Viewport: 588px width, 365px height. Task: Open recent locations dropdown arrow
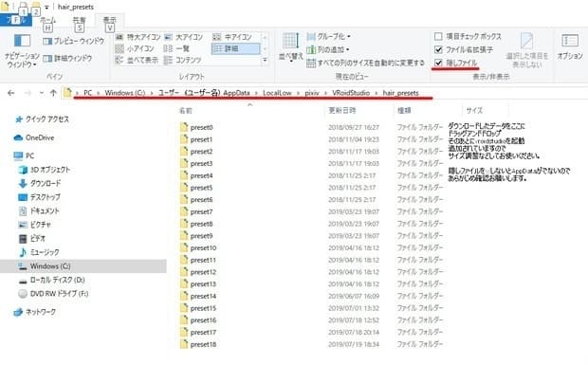pos(41,93)
